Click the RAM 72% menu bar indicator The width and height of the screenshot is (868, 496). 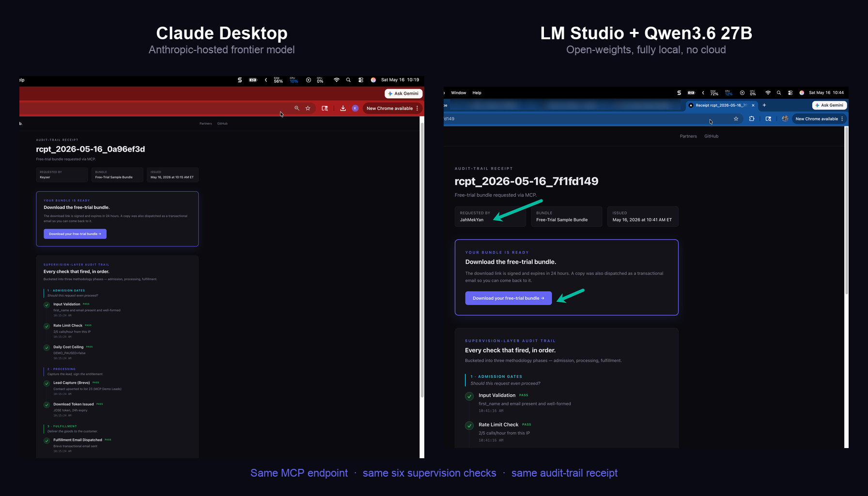(714, 93)
